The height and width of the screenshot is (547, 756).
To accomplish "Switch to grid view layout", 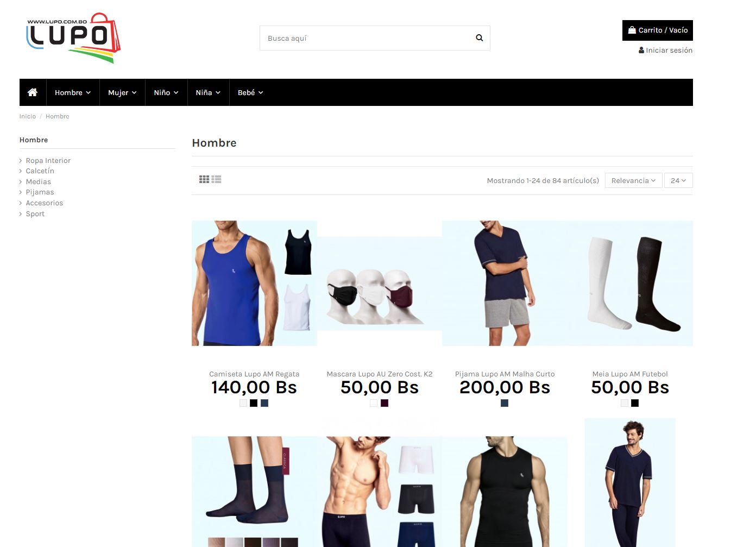I will tap(204, 179).
